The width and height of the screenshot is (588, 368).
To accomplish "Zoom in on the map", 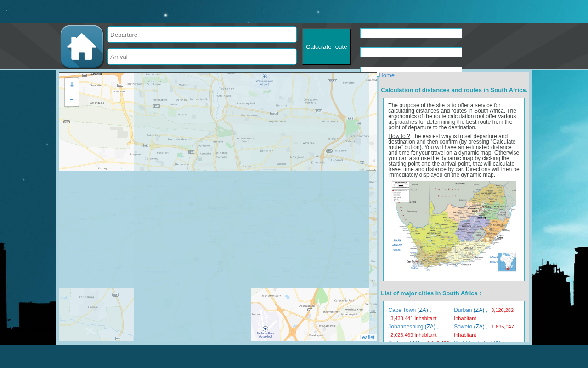I will point(72,85).
